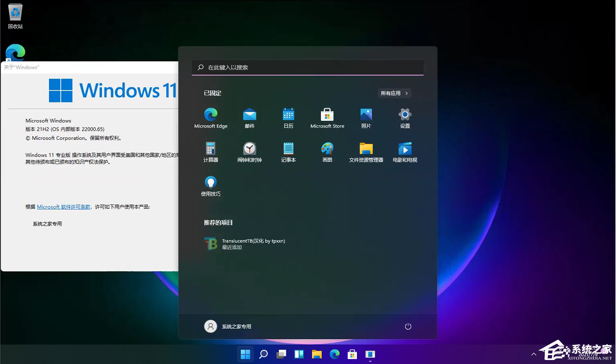This screenshot has width=616, height=364.
Task: Expand 所有应用 to view all apps
Action: (394, 93)
